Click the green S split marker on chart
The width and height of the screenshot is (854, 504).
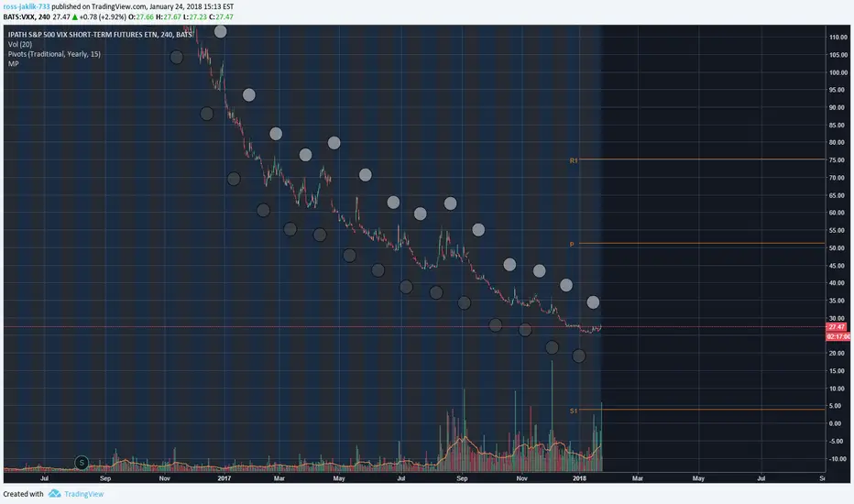(x=82, y=463)
